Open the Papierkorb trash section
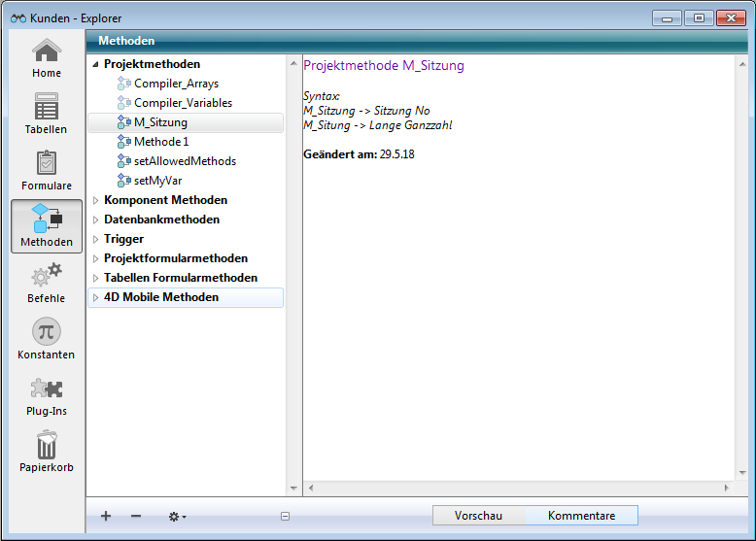Image resolution: width=756 pixels, height=541 pixels. click(x=46, y=452)
